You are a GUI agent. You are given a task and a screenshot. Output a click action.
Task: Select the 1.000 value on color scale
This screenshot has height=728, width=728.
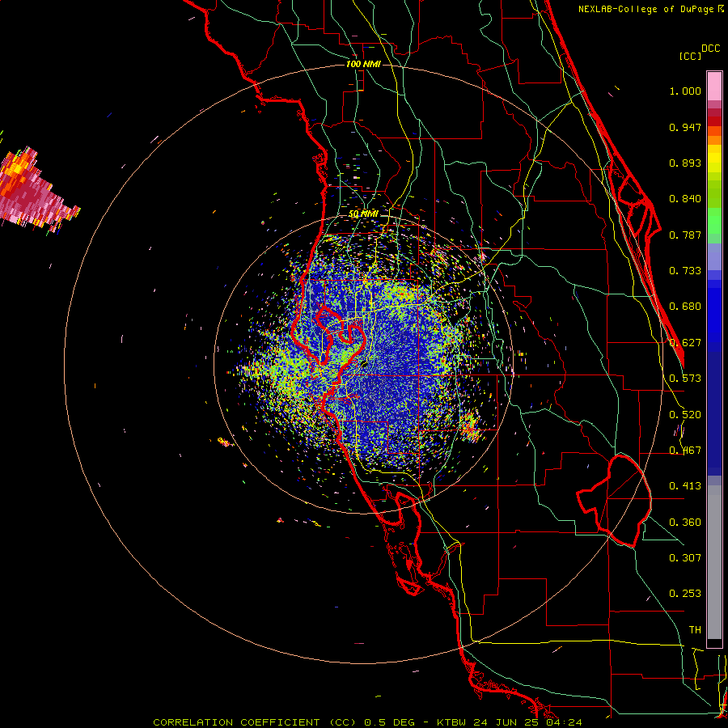coord(685,91)
